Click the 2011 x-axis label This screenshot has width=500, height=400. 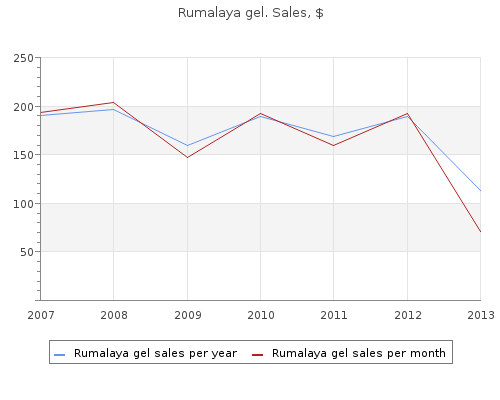click(334, 315)
